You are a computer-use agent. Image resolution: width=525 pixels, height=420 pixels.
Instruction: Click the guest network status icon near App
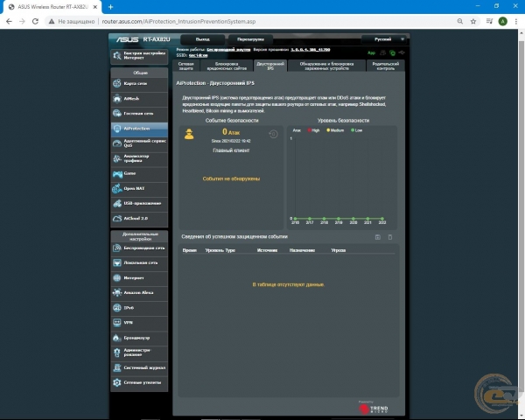click(x=383, y=52)
